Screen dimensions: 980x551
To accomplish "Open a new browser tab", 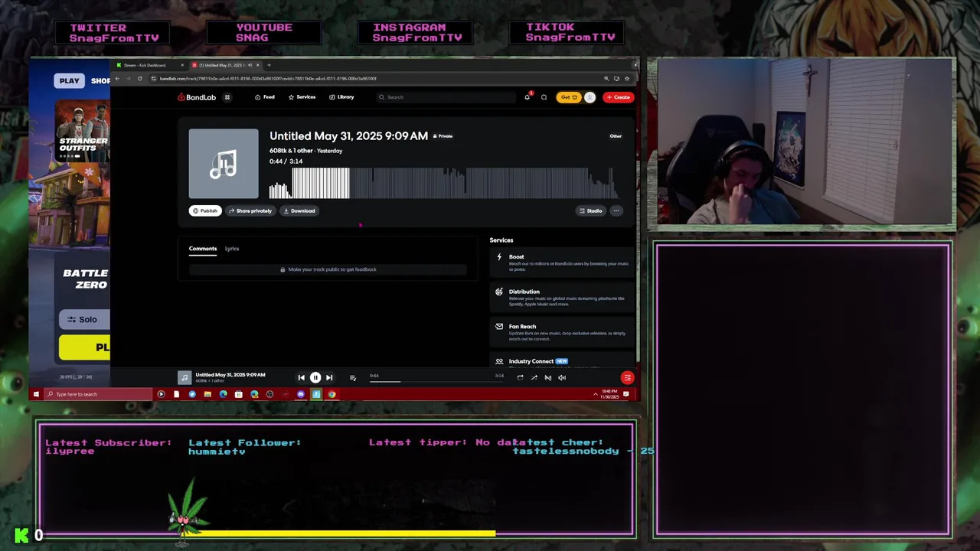I will [269, 65].
